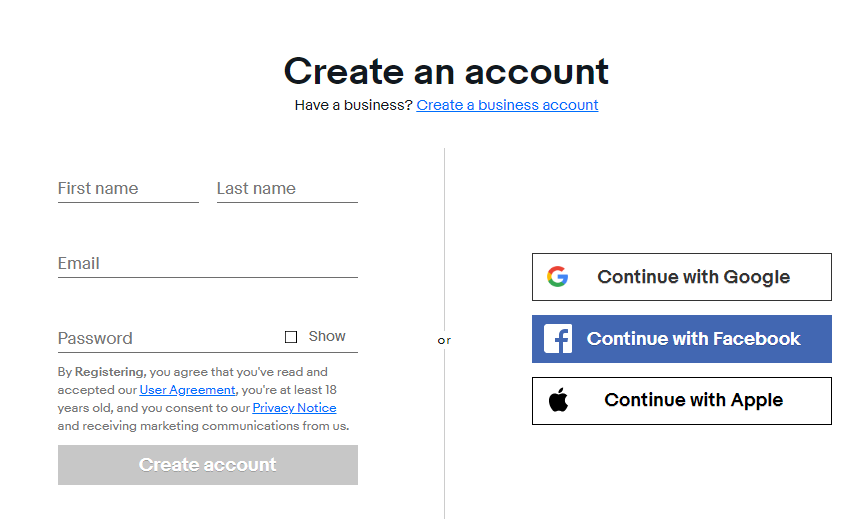Tick the Show password checkbox
This screenshot has height=519, width=858.
click(291, 337)
